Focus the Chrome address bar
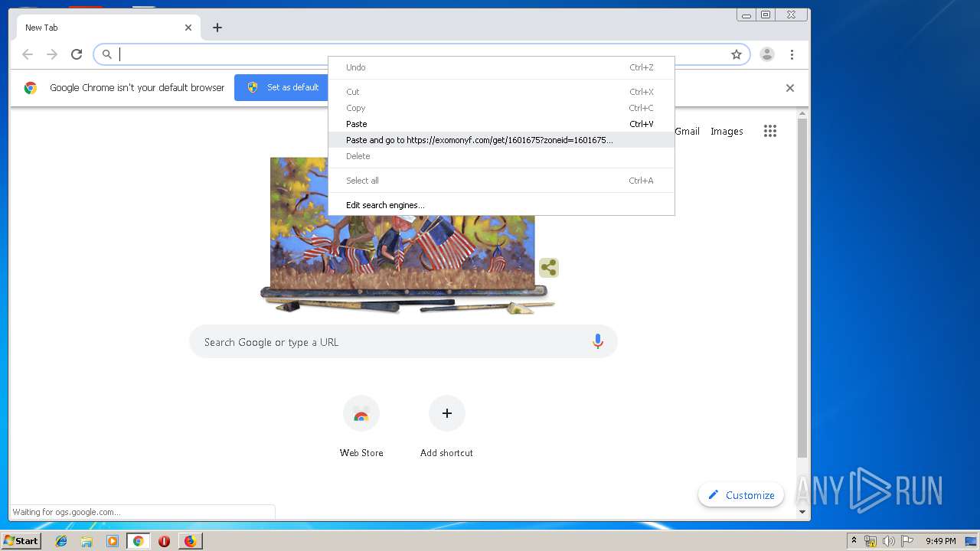The width and height of the screenshot is (980, 551). 421,54
